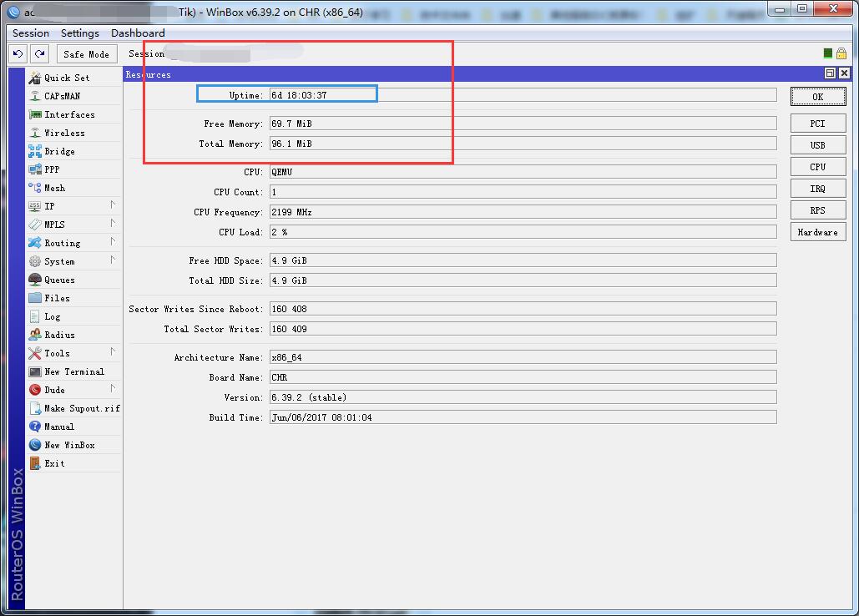The width and height of the screenshot is (859, 616).
Task: Click the CPU field showing QEMU
Action: pos(523,172)
